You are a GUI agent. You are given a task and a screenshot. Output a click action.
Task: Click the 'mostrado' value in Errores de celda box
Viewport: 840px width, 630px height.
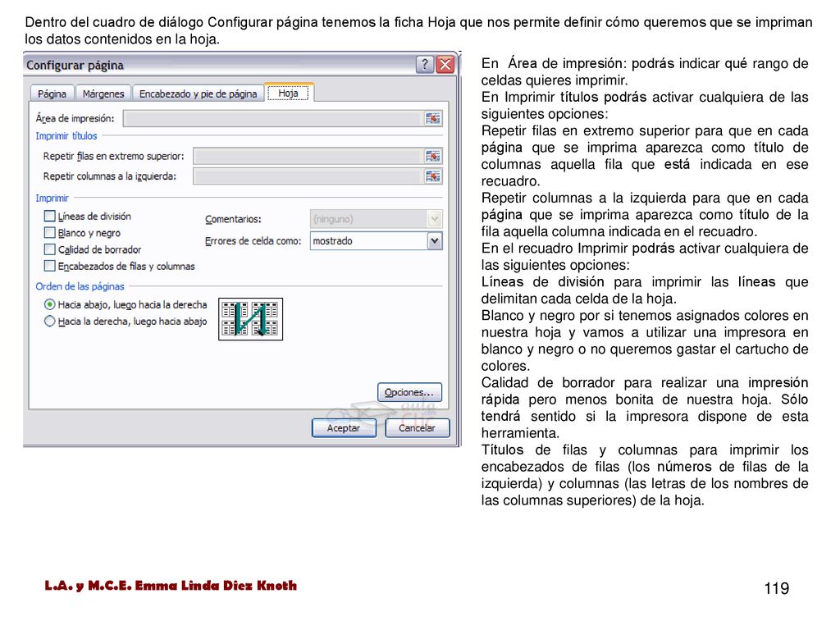pos(333,241)
